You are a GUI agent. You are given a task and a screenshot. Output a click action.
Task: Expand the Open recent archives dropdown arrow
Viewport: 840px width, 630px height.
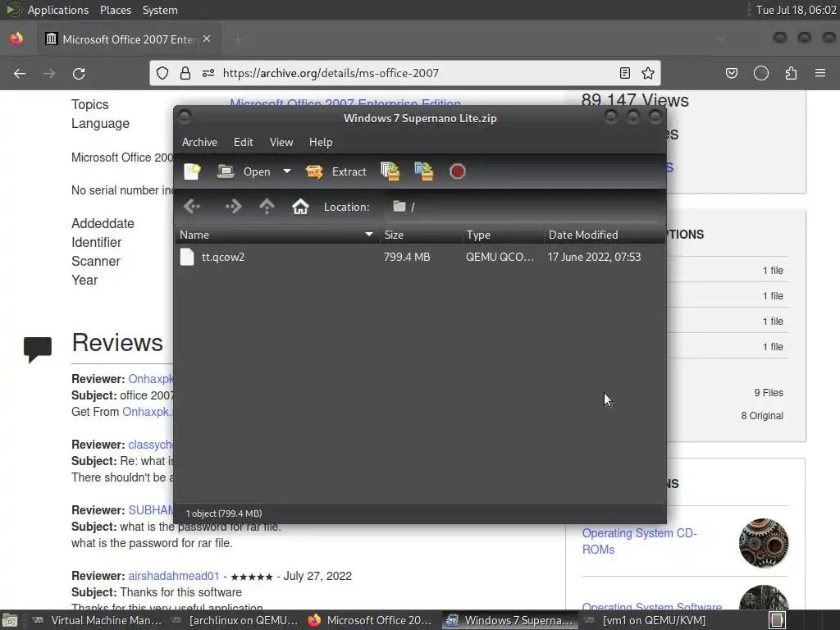(287, 171)
